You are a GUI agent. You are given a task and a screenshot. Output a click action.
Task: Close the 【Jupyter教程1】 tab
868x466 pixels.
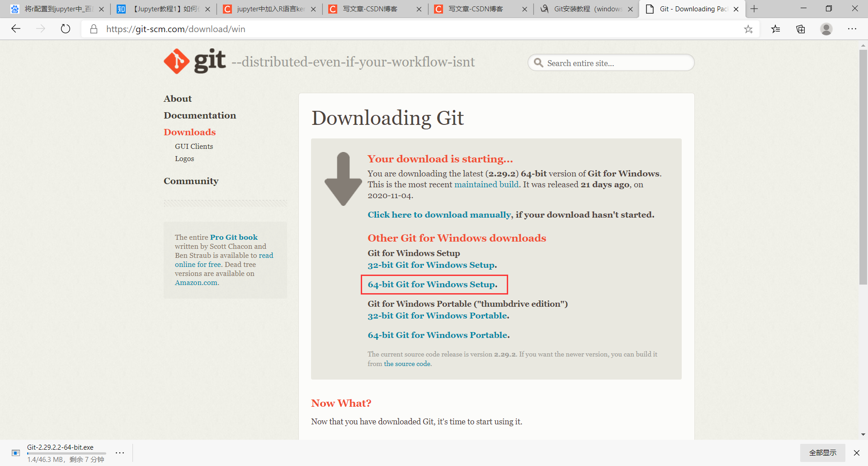(208, 9)
